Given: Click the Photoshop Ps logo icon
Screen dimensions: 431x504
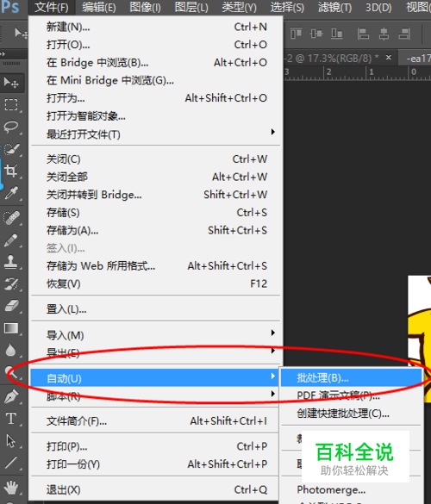Looking at the screenshot, I should pyautogui.click(x=10, y=7).
